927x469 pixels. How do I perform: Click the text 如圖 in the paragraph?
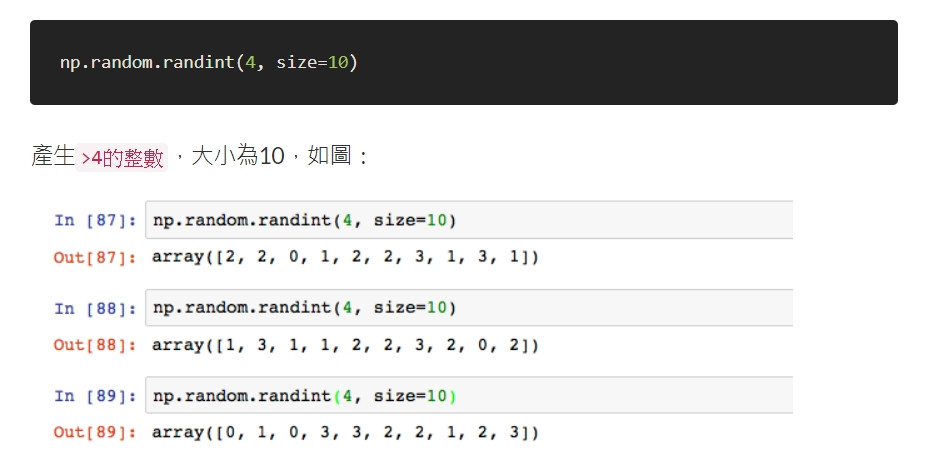pos(330,156)
